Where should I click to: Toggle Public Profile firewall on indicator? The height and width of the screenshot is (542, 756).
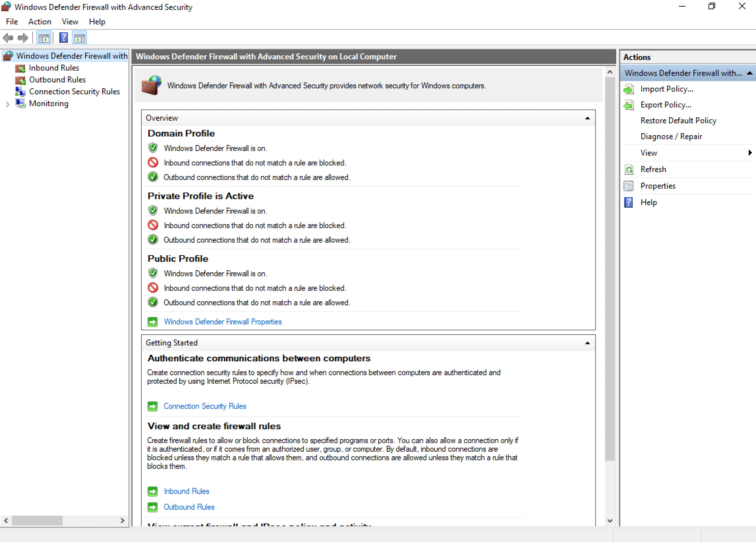click(x=154, y=273)
